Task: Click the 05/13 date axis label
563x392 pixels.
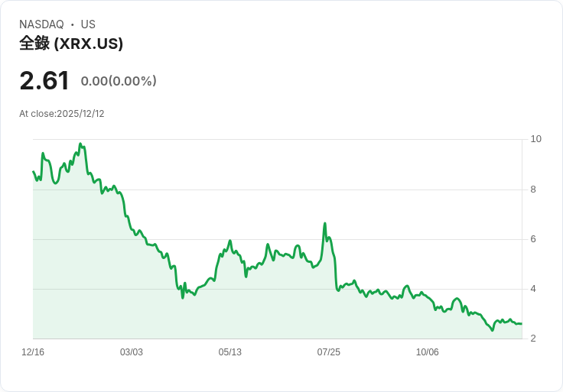Action: click(229, 352)
